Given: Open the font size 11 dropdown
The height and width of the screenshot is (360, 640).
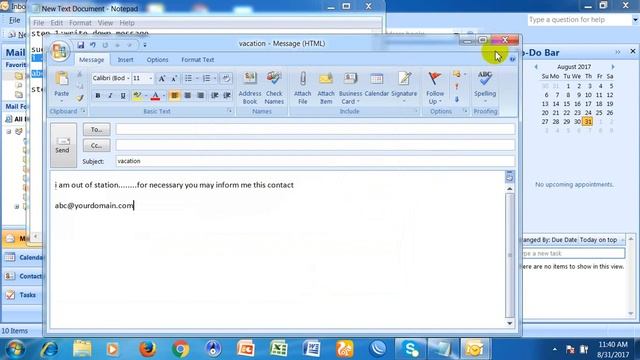Looking at the screenshot, I should tap(151, 78).
